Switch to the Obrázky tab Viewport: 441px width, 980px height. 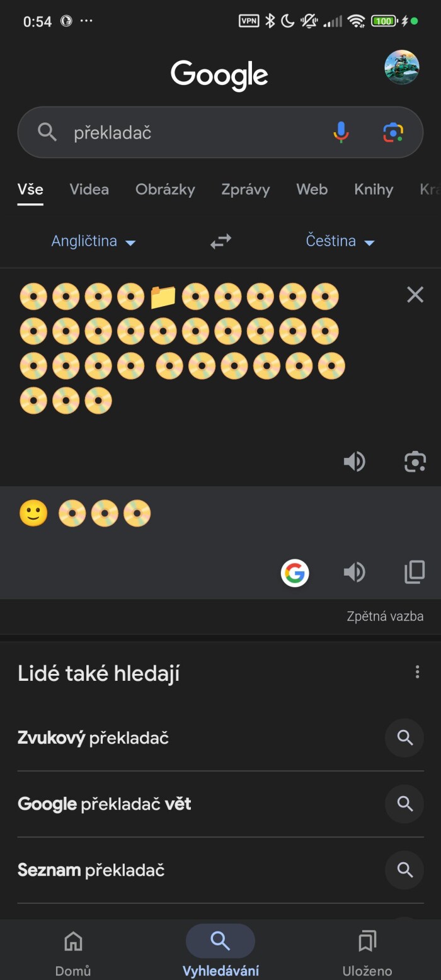165,190
